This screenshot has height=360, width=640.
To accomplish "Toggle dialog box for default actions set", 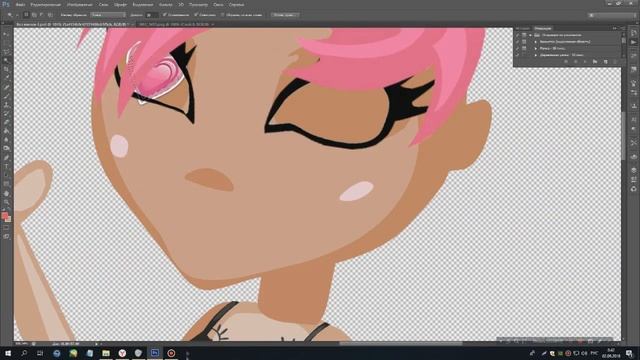I will (x=524, y=35).
